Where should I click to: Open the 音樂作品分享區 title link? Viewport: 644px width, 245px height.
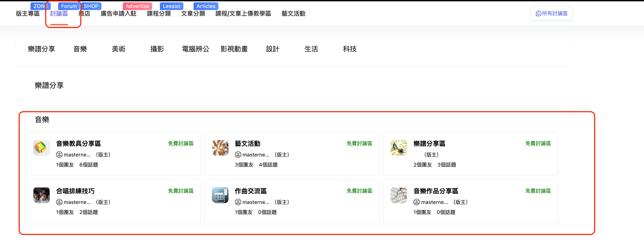click(435, 191)
